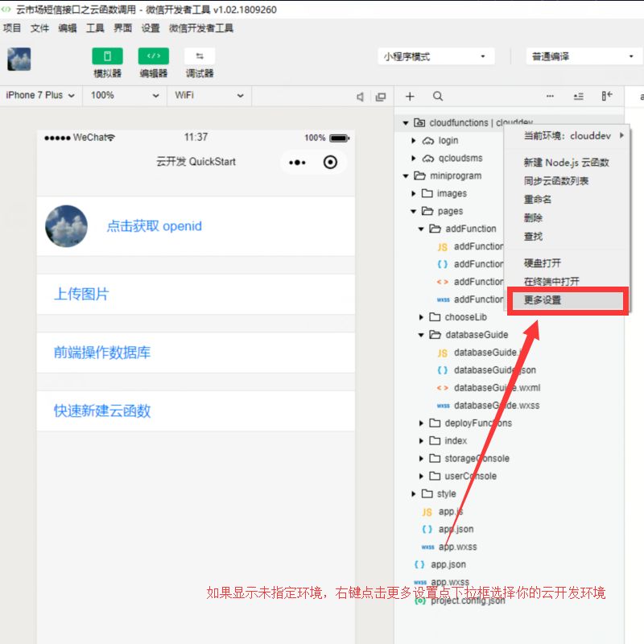Open the databaseGuide.wxss file

point(497,406)
